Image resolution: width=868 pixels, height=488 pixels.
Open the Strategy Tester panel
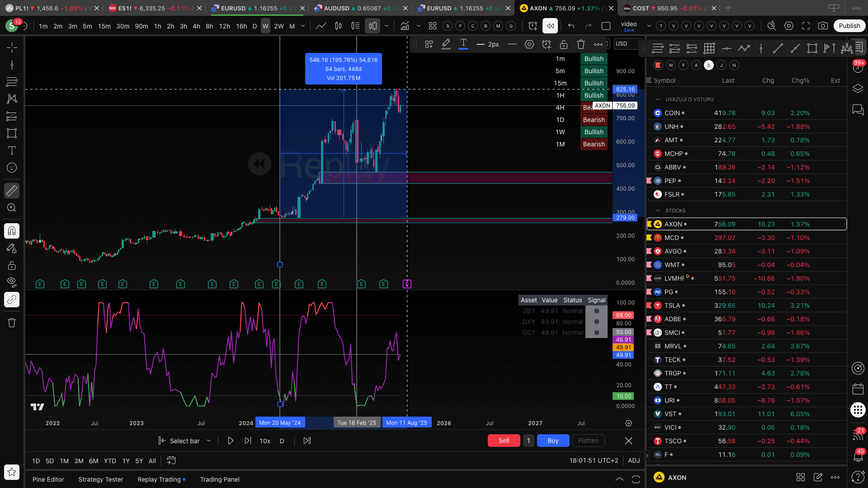point(100,479)
